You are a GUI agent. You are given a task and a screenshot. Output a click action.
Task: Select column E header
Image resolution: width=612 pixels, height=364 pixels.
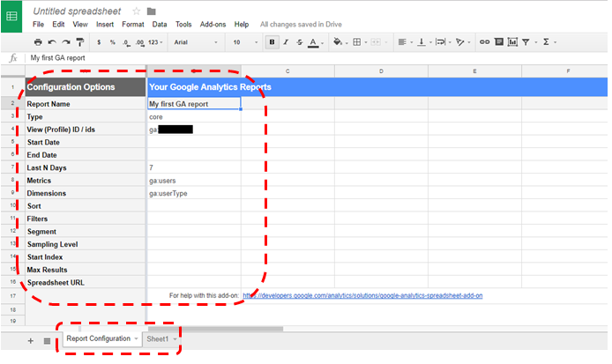(x=474, y=71)
